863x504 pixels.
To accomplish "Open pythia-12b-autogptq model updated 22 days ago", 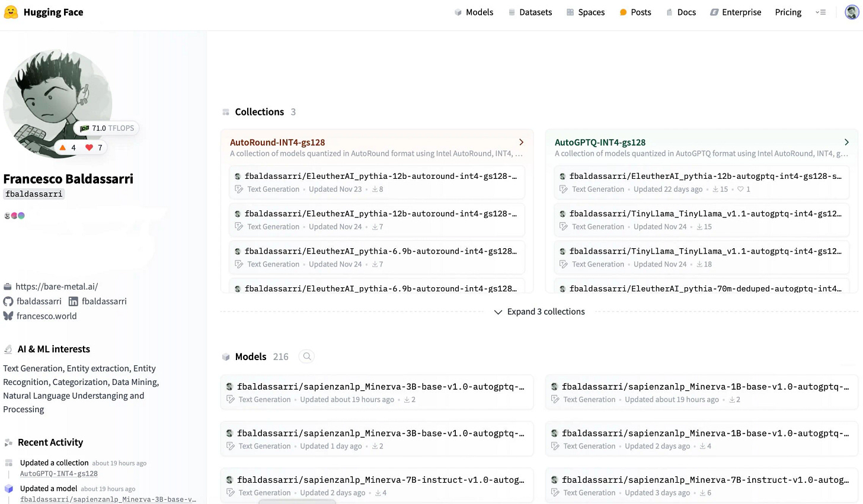I will (x=702, y=182).
